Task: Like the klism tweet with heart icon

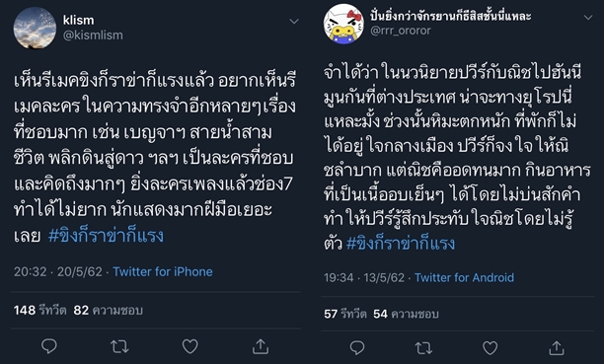Action: [189, 346]
